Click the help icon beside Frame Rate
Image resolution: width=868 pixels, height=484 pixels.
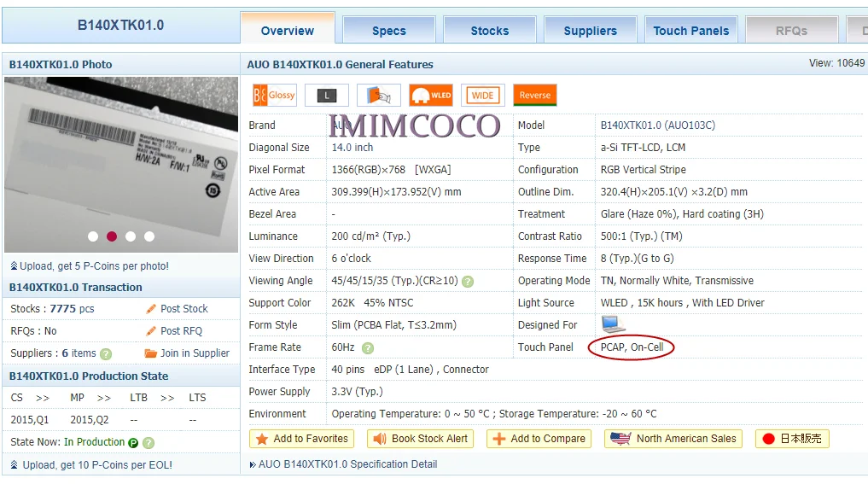pos(368,347)
